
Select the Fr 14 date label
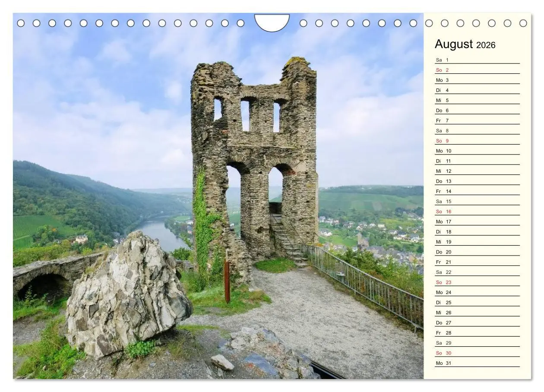click(442, 191)
